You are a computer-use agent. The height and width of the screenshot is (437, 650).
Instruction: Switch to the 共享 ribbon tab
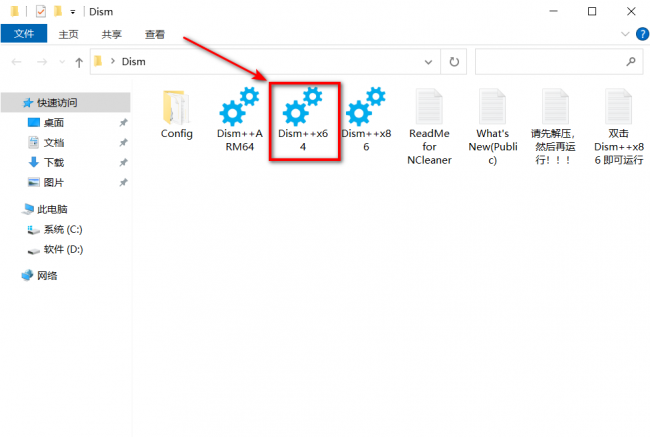(112, 34)
